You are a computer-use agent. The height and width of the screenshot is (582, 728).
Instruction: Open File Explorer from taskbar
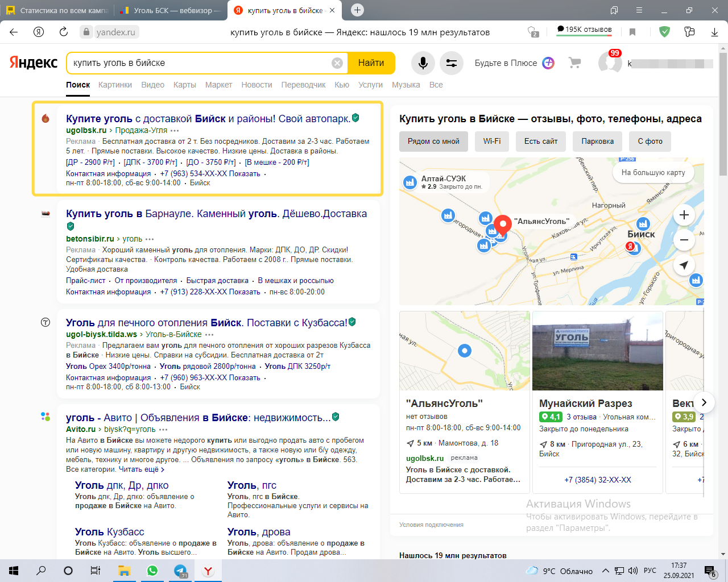(125, 571)
